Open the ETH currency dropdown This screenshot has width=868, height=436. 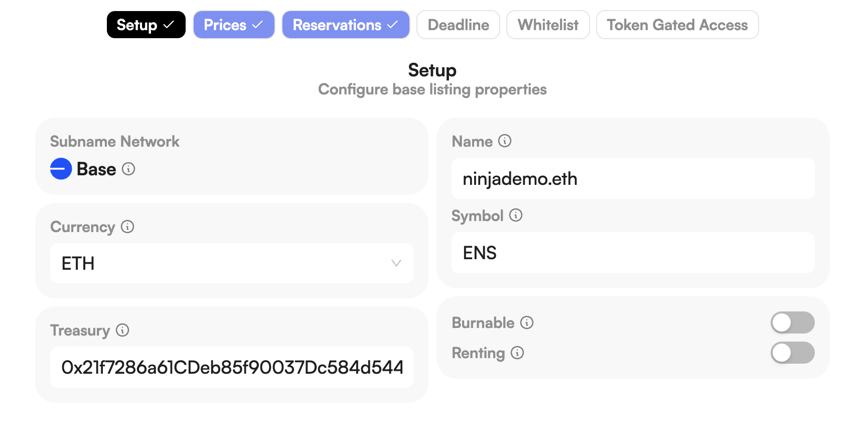pos(231,263)
